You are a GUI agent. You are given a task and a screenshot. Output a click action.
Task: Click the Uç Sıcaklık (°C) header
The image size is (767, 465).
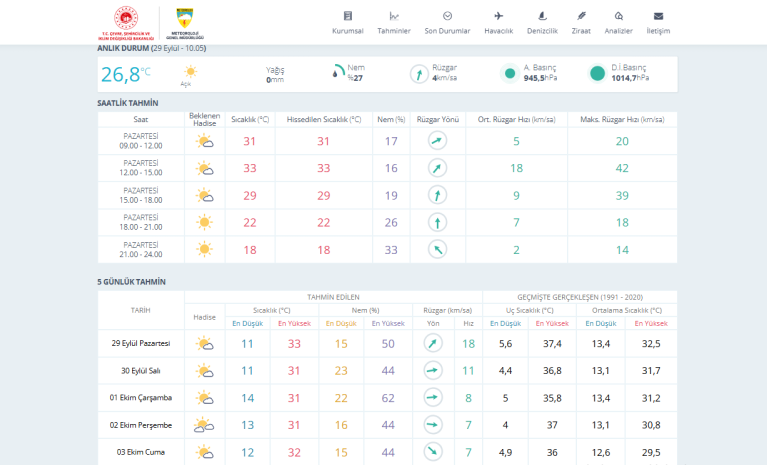click(x=530, y=310)
